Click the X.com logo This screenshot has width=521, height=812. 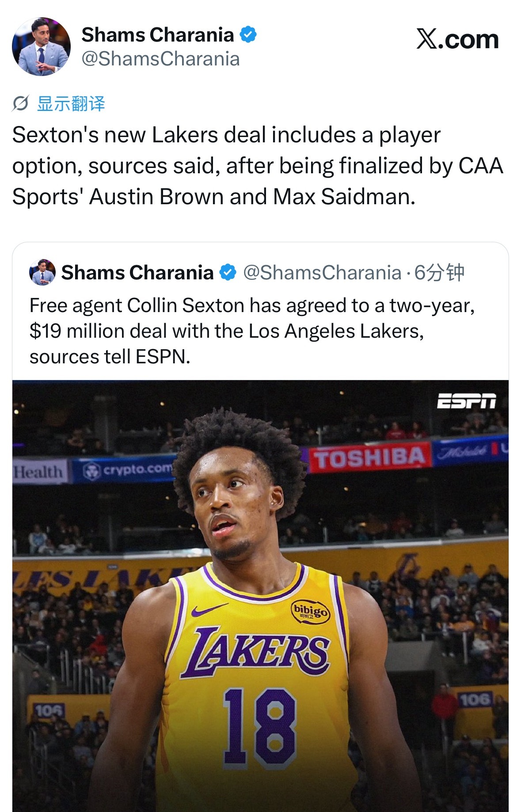[x=457, y=39]
